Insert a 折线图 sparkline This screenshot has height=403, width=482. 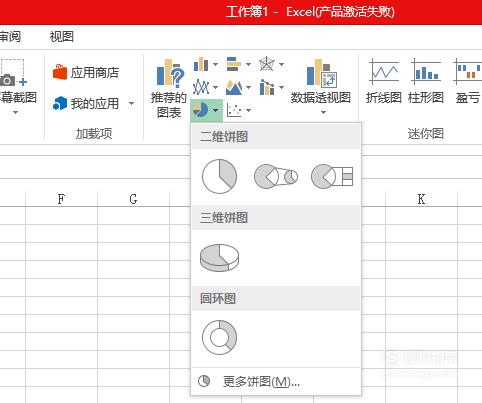[384, 81]
